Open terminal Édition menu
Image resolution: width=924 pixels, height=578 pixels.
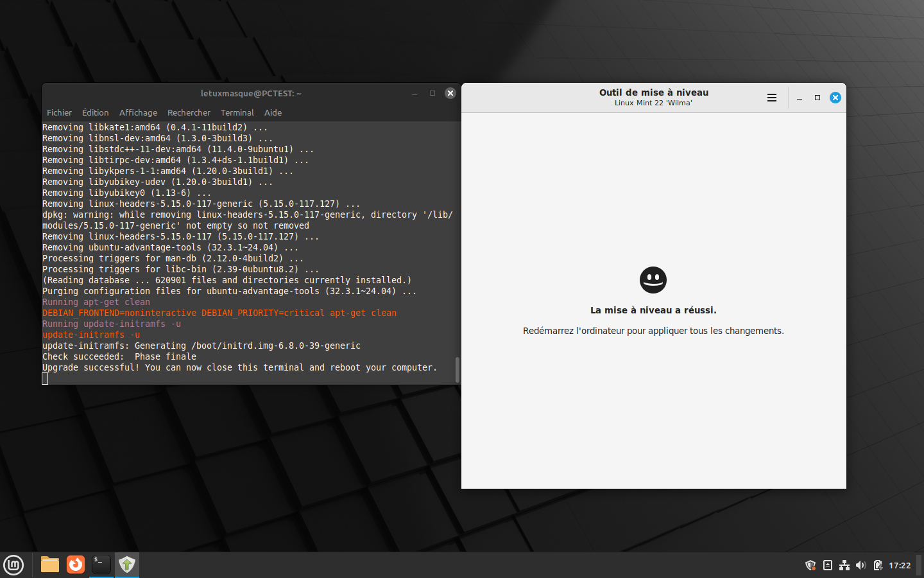pos(95,112)
